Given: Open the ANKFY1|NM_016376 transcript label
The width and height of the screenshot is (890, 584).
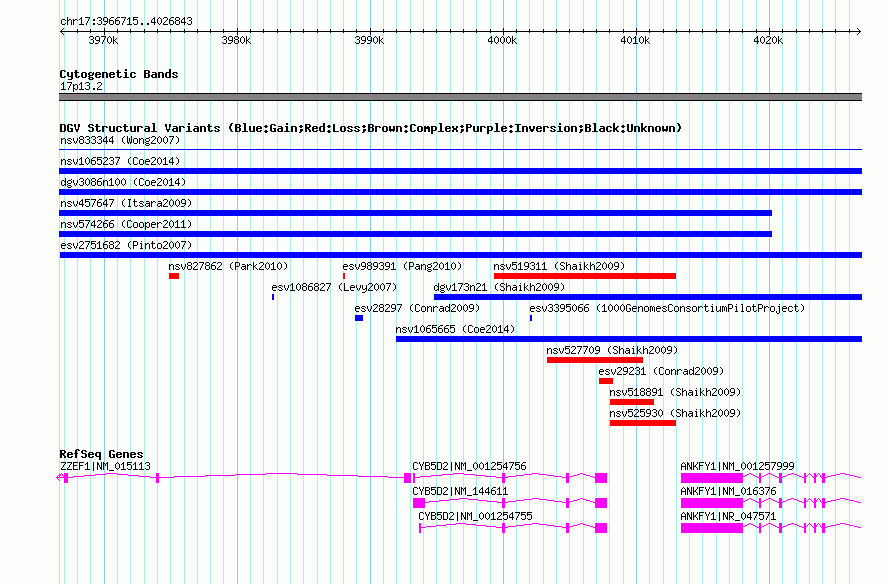Looking at the screenshot, I should coord(728,491).
